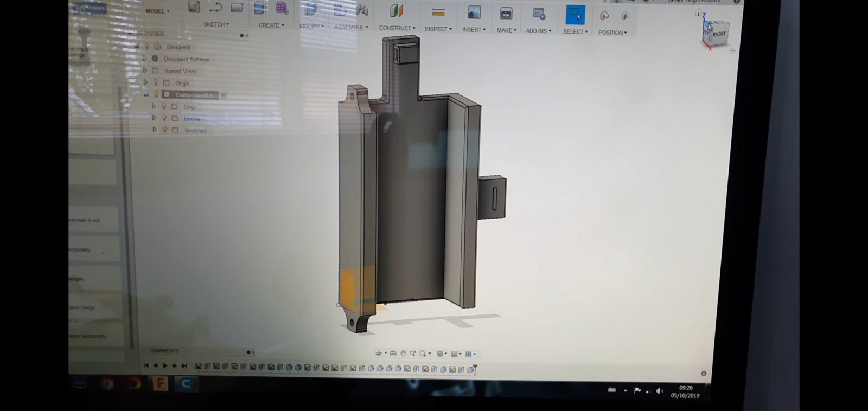Jump to the timeline beginning

point(146,365)
